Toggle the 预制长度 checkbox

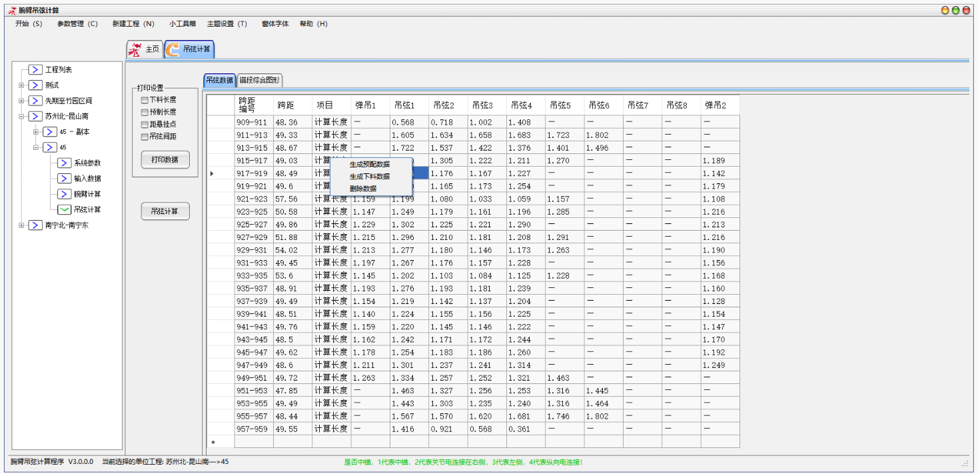145,112
